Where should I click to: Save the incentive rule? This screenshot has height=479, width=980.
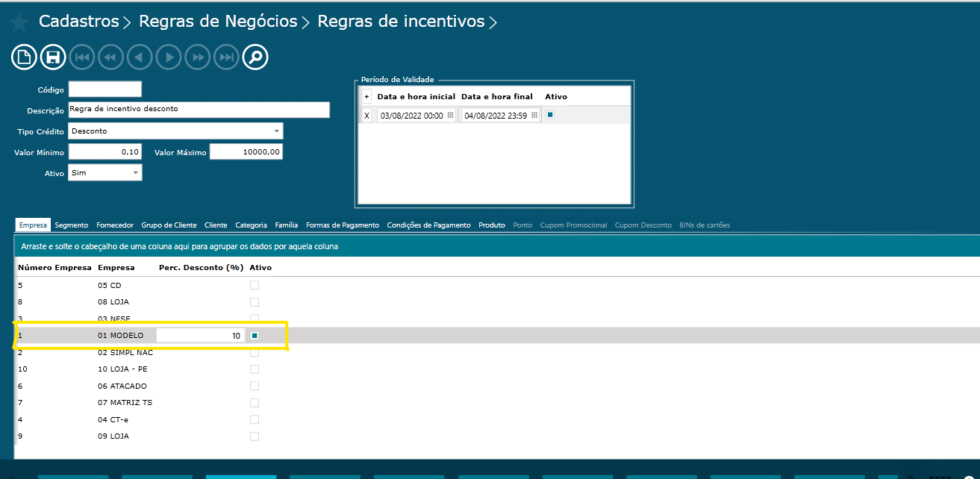(52, 57)
